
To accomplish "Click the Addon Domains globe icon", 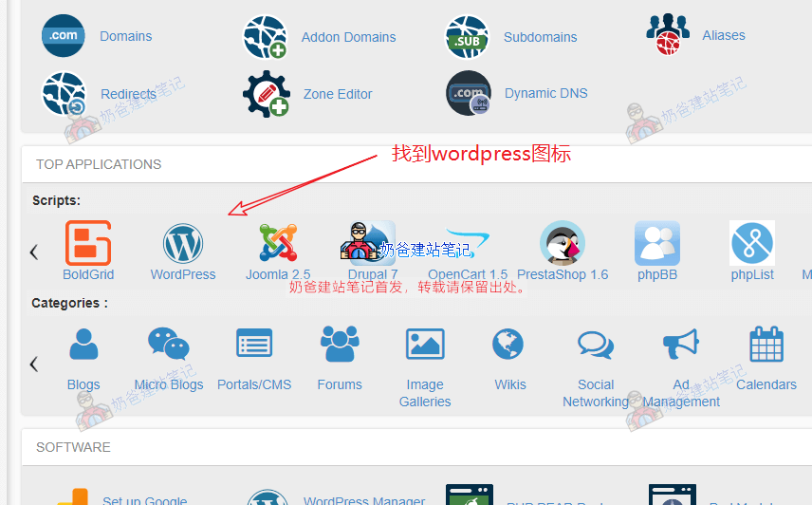I will (266, 37).
